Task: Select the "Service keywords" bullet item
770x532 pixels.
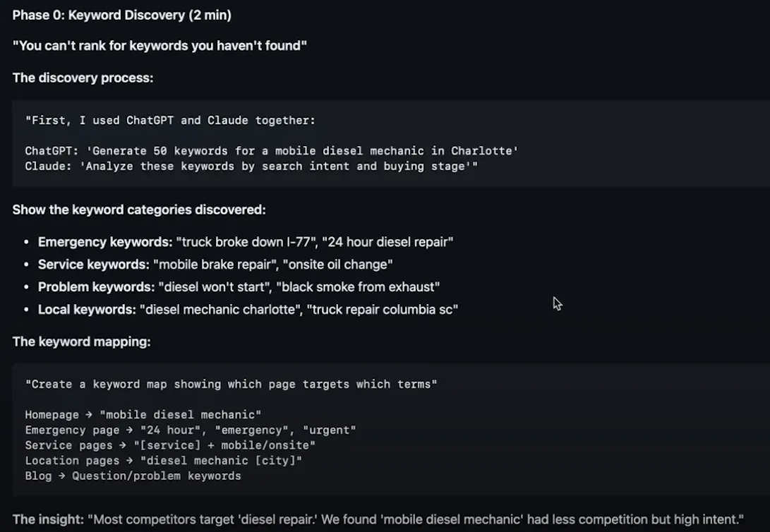Action: click(215, 265)
